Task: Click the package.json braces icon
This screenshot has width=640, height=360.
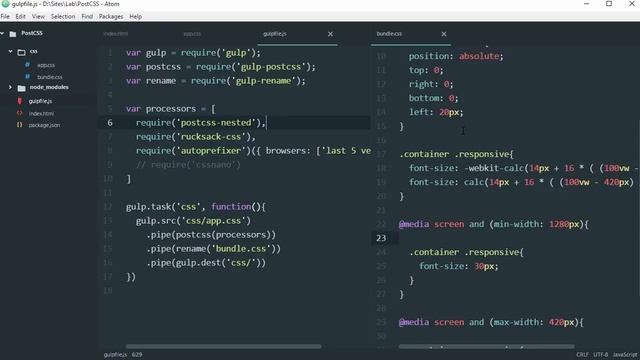Action: 20,125
